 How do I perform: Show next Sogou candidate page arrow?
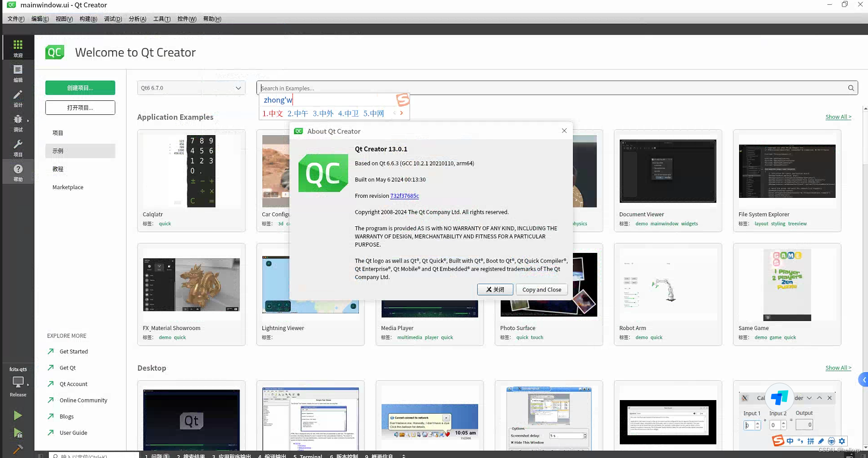tap(401, 113)
